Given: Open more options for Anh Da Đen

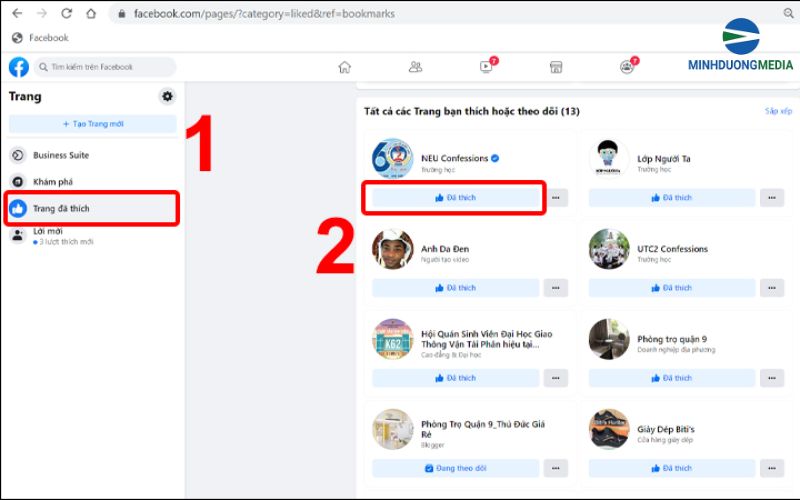Looking at the screenshot, I should click(x=556, y=288).
